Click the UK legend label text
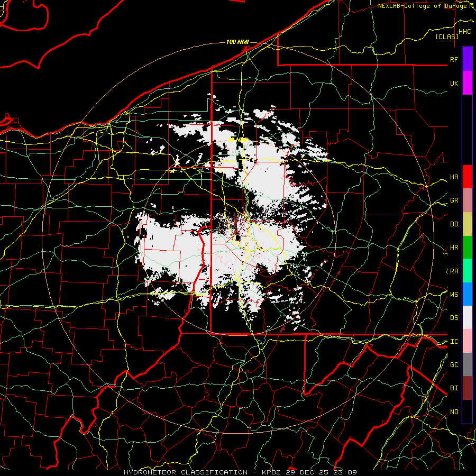The width and height of the screenshot is (476, 476). pos(454,83)
